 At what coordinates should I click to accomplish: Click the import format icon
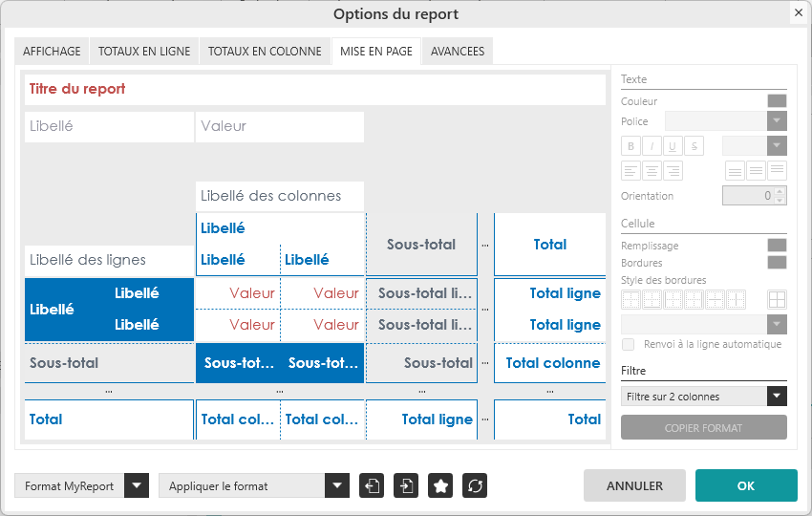[x=406, y=485]
